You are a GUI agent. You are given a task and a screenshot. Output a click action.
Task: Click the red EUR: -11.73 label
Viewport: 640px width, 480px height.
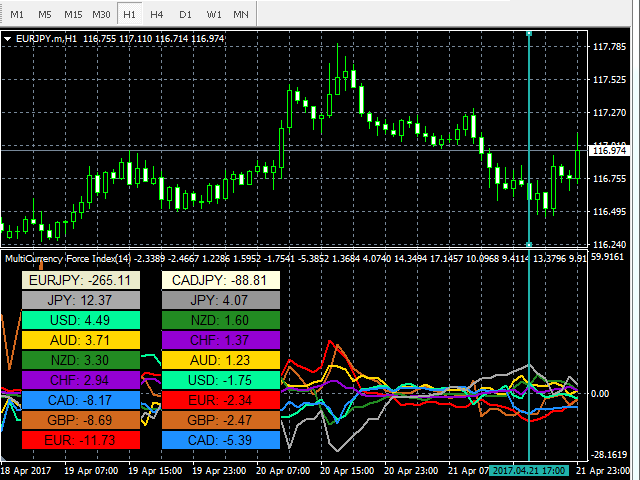click(x=81, y=440)
